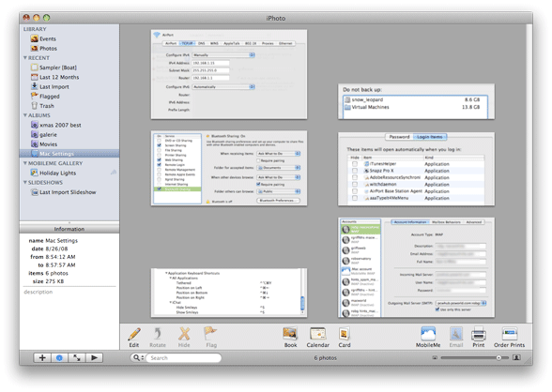This screenshot has height=392, width=552.
Task: Open Last Import Slideshow
Action: click(63, 192)
